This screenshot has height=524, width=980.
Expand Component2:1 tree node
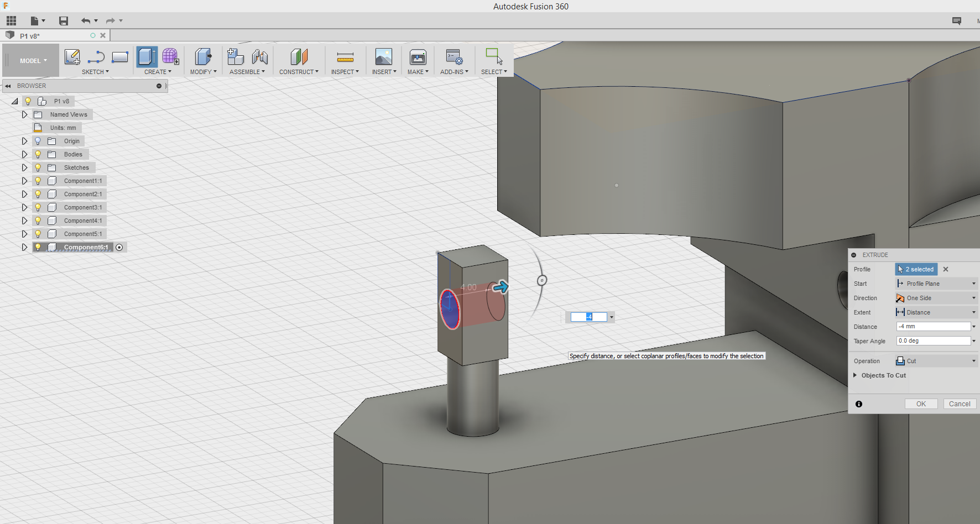click(24, 194)
